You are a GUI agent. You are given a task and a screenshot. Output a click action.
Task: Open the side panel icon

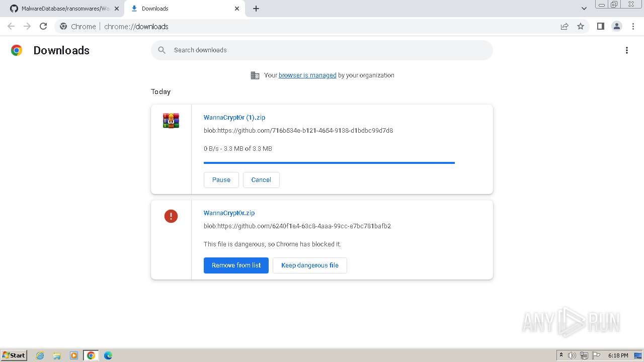(x=600, y=26)
